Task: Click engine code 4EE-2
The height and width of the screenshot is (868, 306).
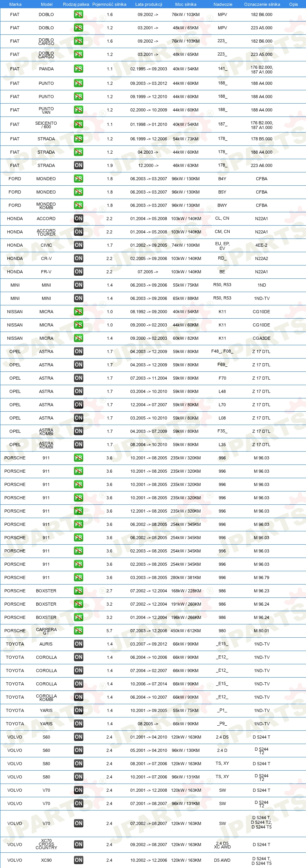Action: pyautogui.click(x=261, y=245)
